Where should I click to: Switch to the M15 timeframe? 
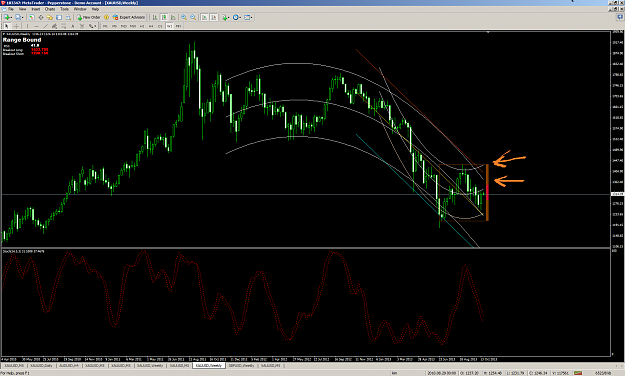[x=124, y=26]
